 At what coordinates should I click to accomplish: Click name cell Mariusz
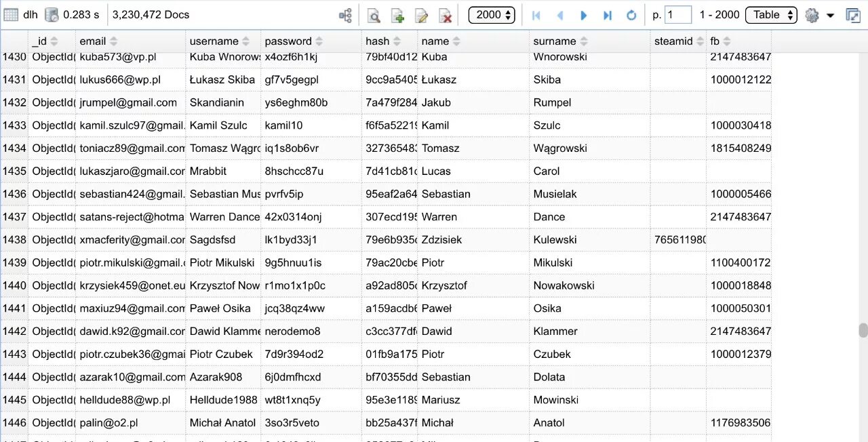473,400
